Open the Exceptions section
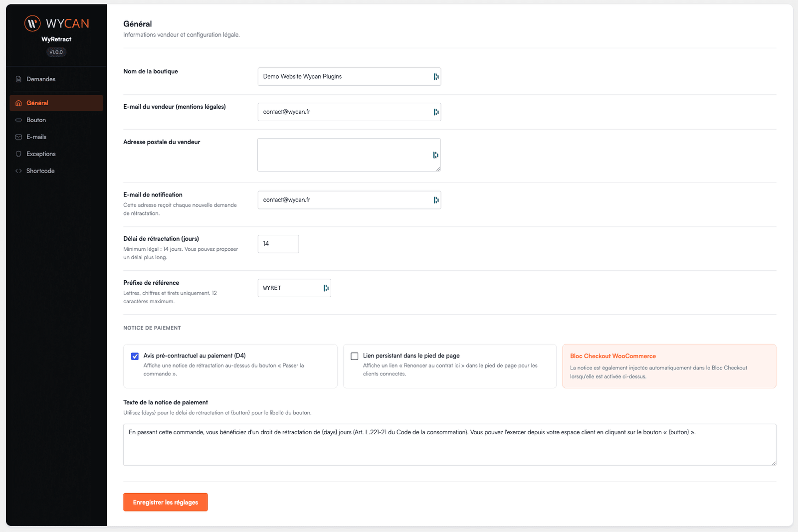798x532 pixels. click(x=56, y=154)
